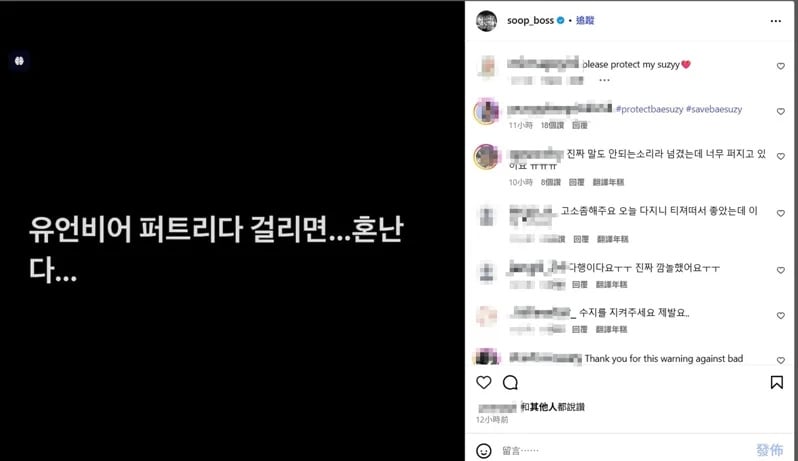Translate the 10小時 Korean comment

tap(608, 182)
